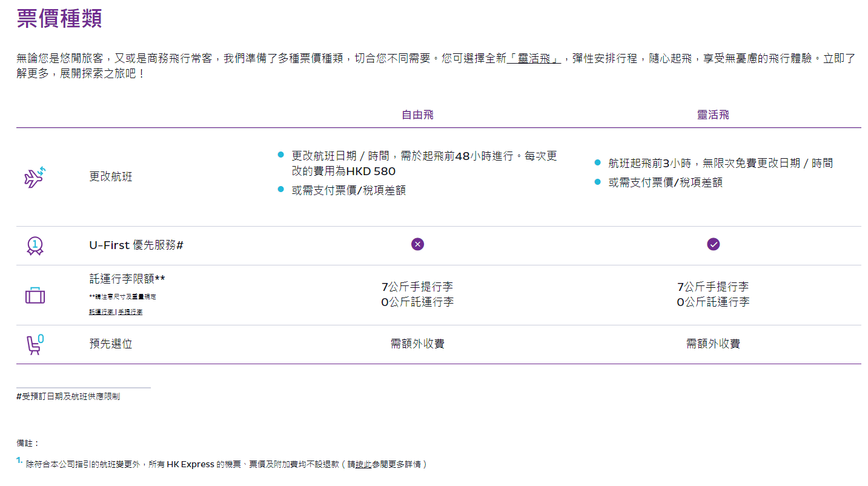Click the seat selection icon
Image resolution: width=868 pixels, height=486 pixels.
pos(35,344)
